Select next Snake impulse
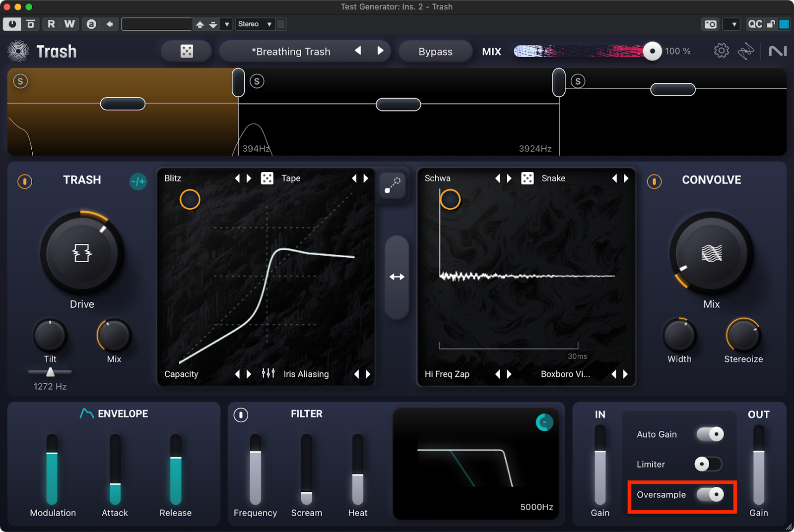The width and height of the screenshot is (794, 532). 626,178
